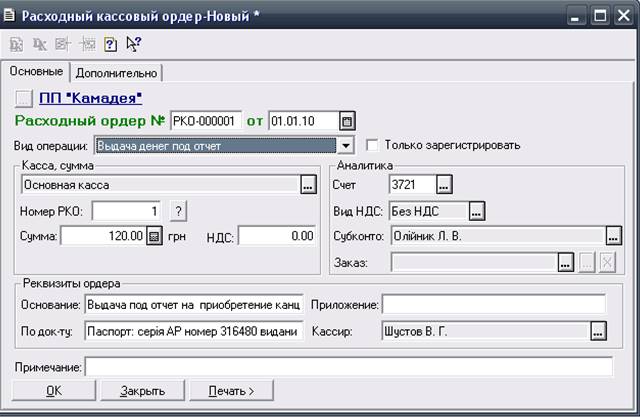Open the Печать button menu

[229, 390]
